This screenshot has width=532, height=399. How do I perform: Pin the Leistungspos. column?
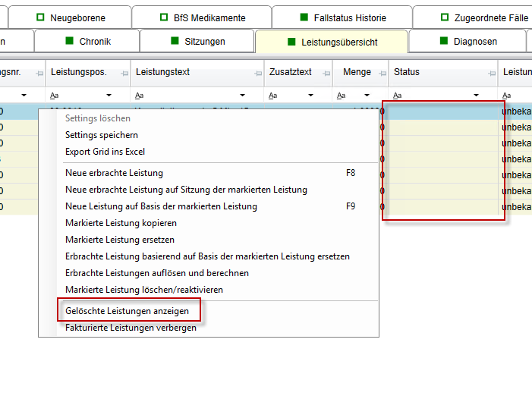click(124, 74)
